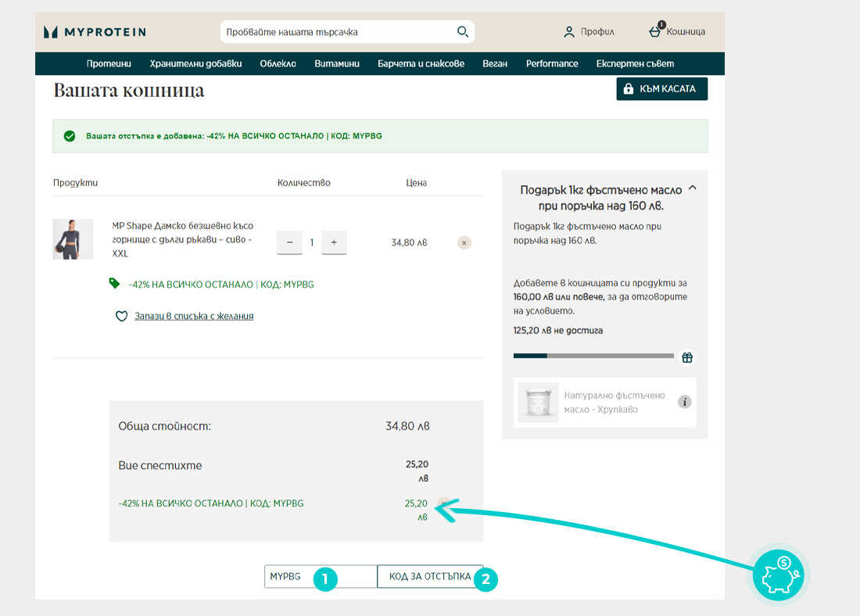The height and width of the screenshot is (616, 860).
Task: Click the piggy bank savings badge
Action: point(778,575)
